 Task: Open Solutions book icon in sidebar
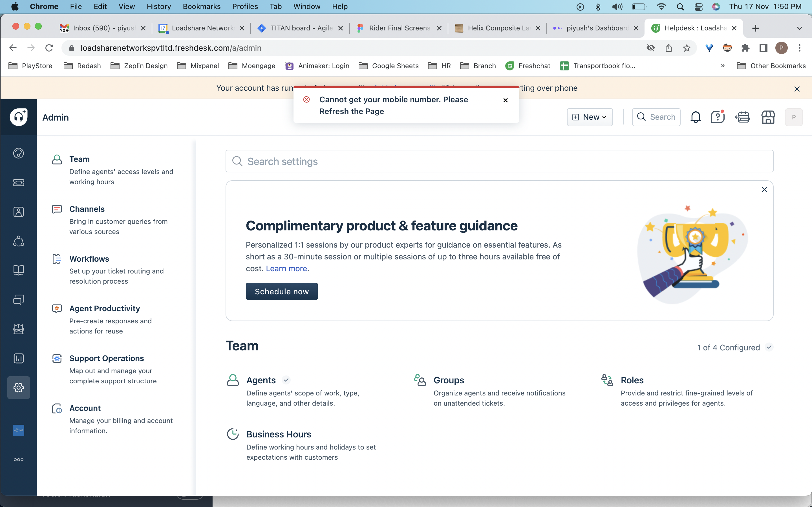point(18,270)
